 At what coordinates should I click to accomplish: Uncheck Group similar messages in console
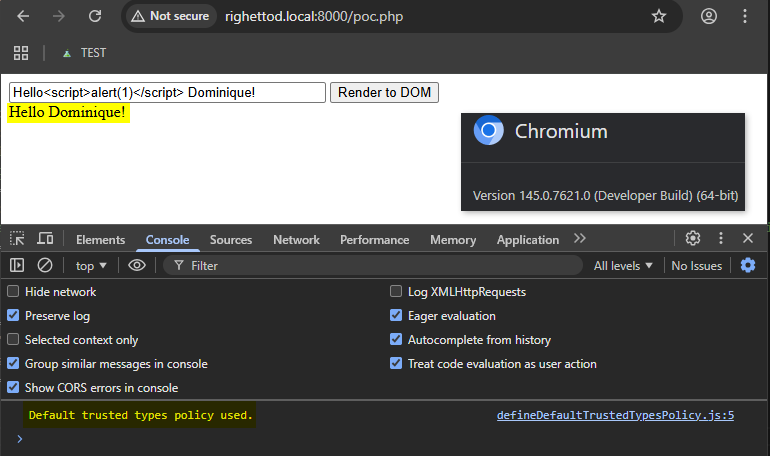[13, 364]
